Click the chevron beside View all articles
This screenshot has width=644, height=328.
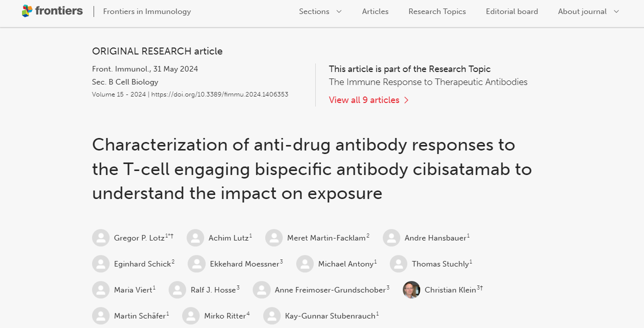pyautogui.click(x=406, y=100)
